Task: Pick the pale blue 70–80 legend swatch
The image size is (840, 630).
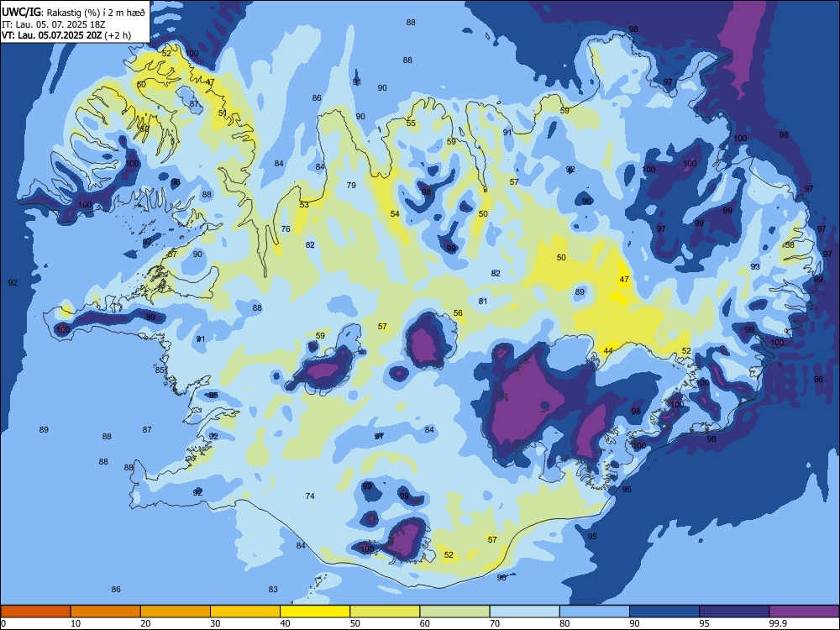Action: [524, 612]
